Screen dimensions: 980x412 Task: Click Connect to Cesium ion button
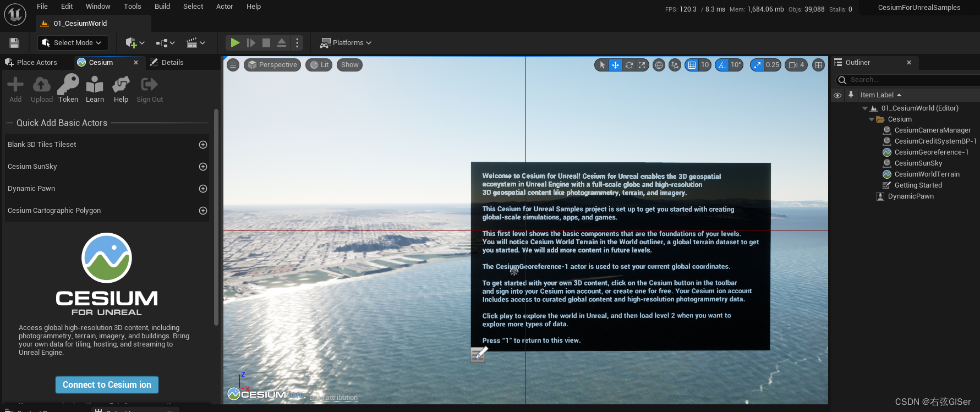107,385
